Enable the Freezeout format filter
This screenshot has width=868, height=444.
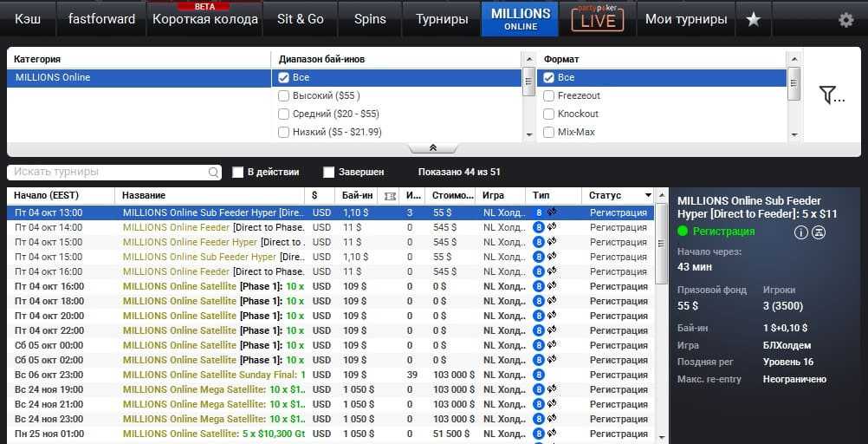[548, 96]
